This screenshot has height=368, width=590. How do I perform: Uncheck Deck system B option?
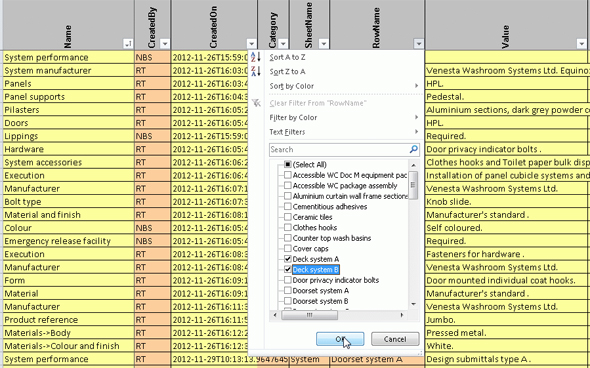coord(288,269)
